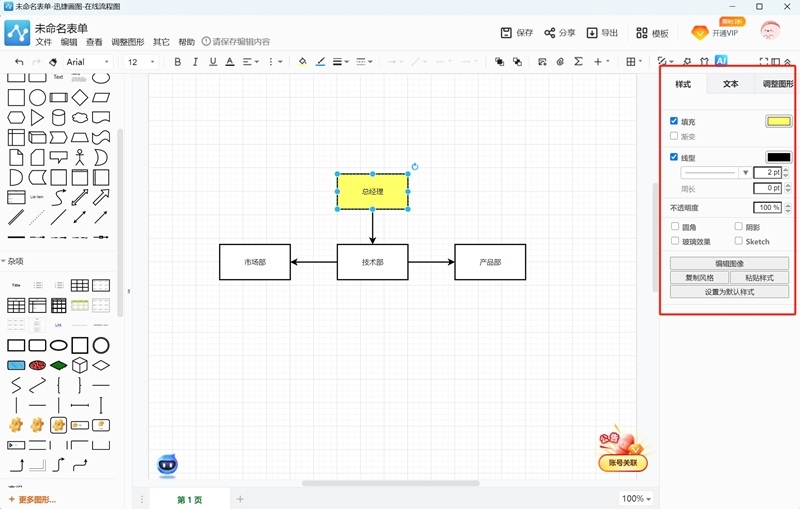
Task: Click 设置为默认样式 button
Action: (729, 292)
